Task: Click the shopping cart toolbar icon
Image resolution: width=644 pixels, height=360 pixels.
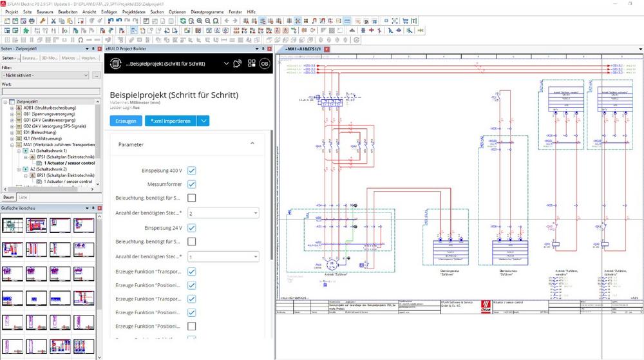Action: point(406,21)
